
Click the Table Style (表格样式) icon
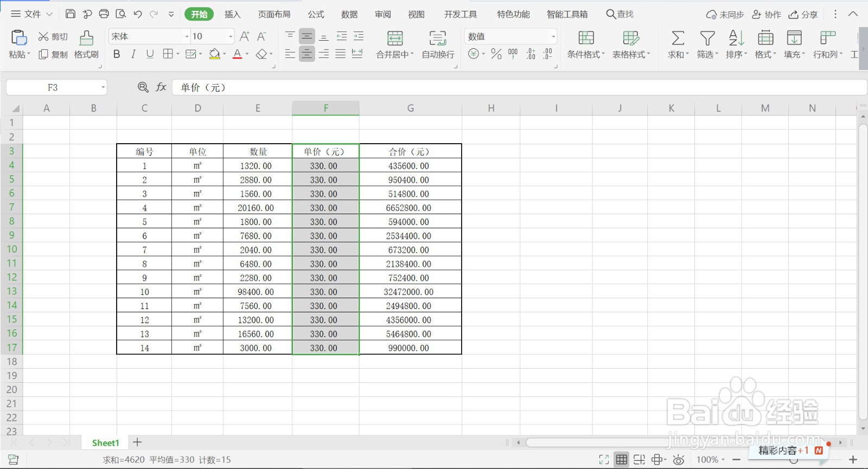(631, 37)
